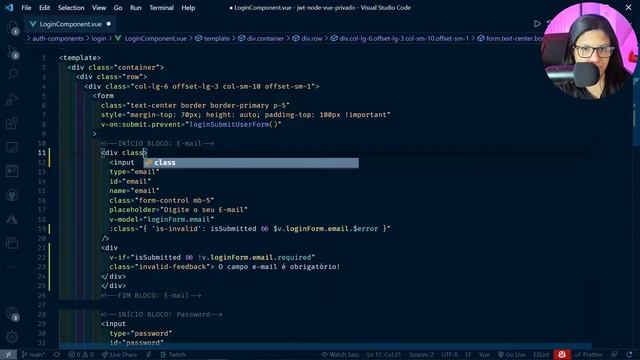Run the file with the play button
Image resolution: width=640 pixels, height=360 pixels.
[x=537, y=24]
